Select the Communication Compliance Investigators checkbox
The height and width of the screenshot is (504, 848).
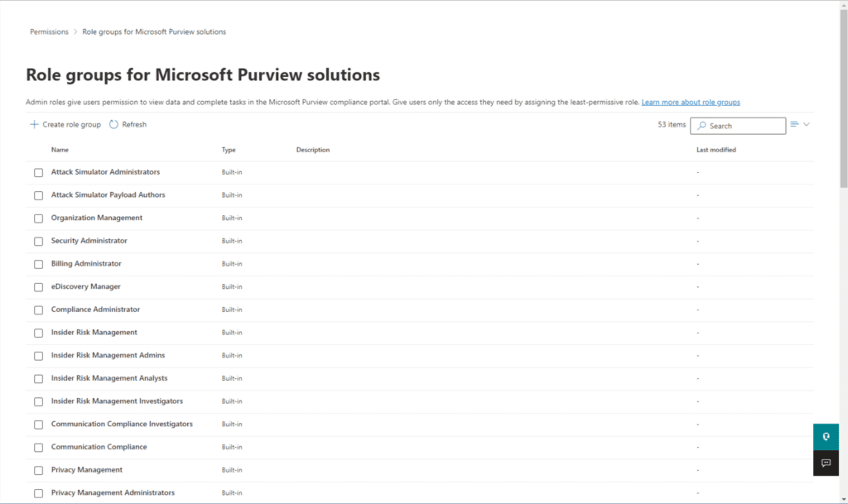(38, 425)
